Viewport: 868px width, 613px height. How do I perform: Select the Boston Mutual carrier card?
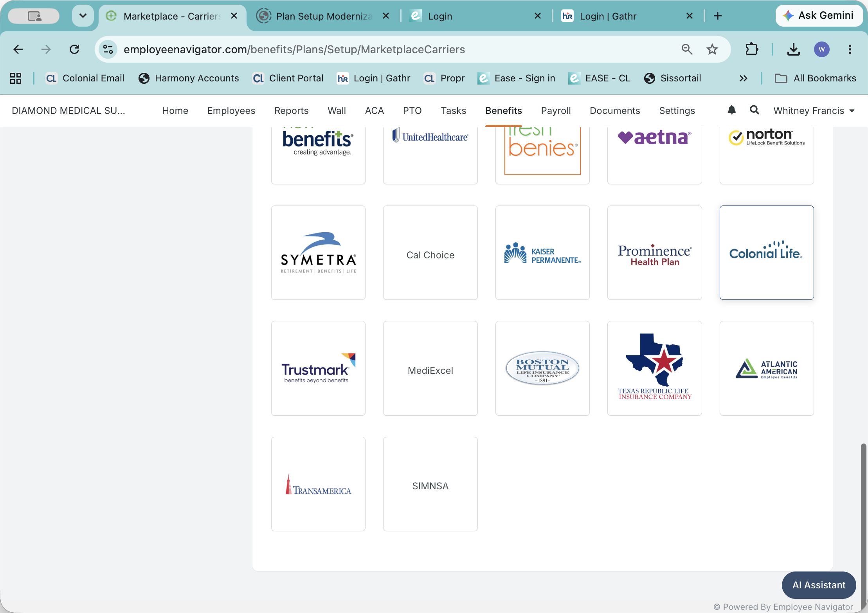tap(542, 368)
